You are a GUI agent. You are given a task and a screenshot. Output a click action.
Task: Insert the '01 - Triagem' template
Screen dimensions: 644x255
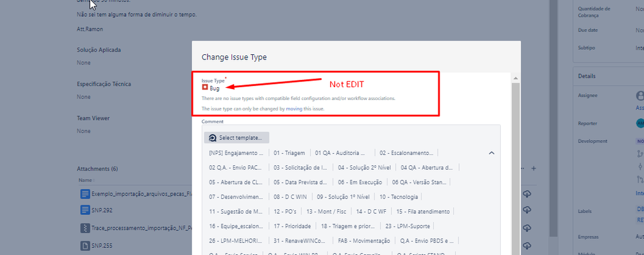[289, 153]
